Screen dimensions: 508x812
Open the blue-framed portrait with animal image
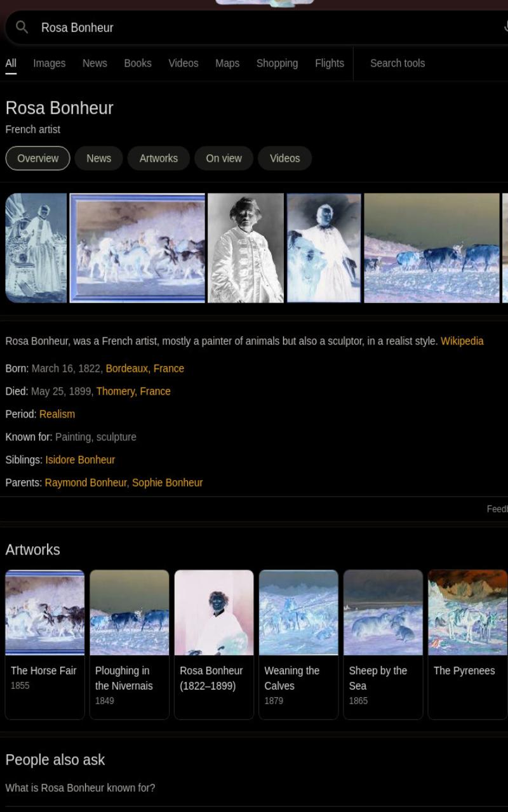click(x=324, y=248)
